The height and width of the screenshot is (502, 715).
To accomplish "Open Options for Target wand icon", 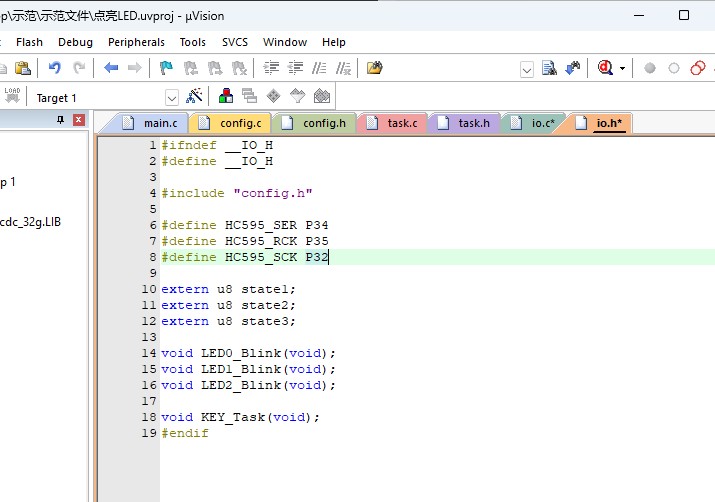I will click(x=195, y=97).
